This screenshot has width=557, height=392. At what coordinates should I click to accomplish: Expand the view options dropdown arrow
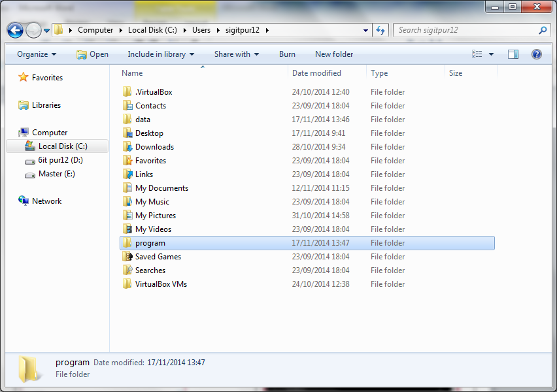click(x=491, y=54)
